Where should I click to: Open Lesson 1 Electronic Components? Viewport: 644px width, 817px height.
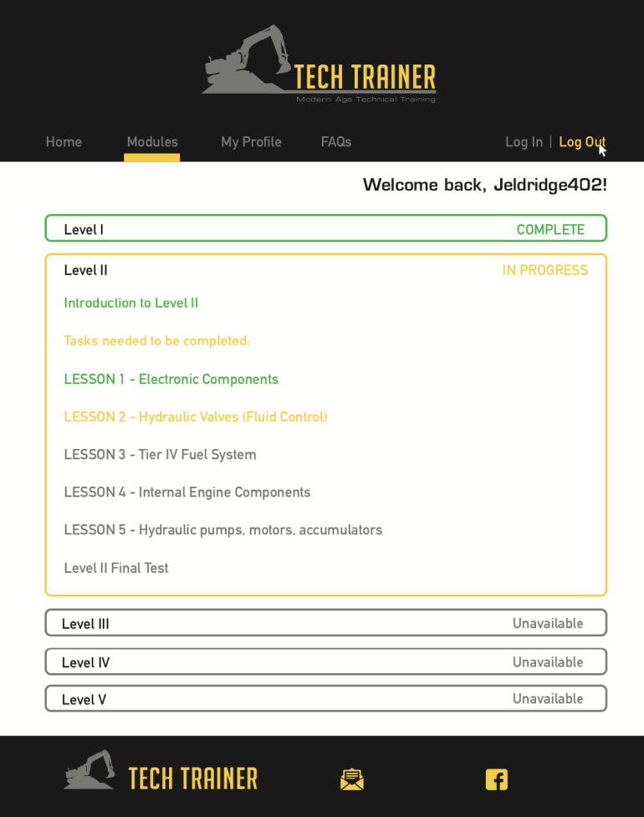coord(171,379)
